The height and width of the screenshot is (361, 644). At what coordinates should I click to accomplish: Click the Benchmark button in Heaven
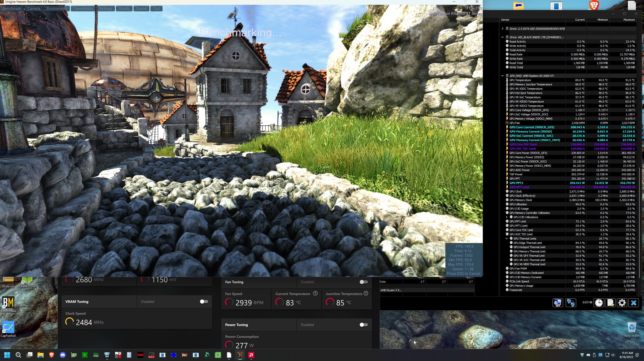tap(12, 9)
